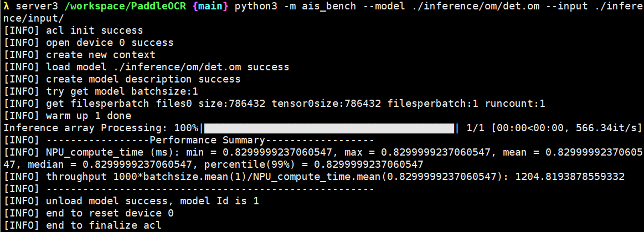This screenshot has width=644, height=232.
Task: Click the unload model success line
Action: [131, 201]
